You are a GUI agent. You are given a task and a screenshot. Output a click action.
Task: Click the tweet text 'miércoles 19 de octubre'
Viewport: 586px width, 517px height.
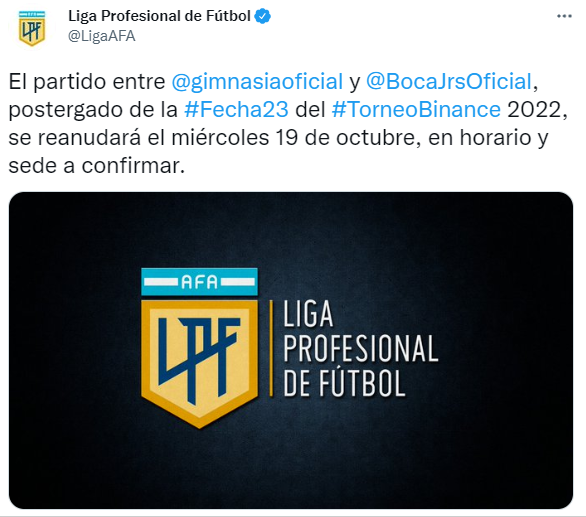[293, 138]
